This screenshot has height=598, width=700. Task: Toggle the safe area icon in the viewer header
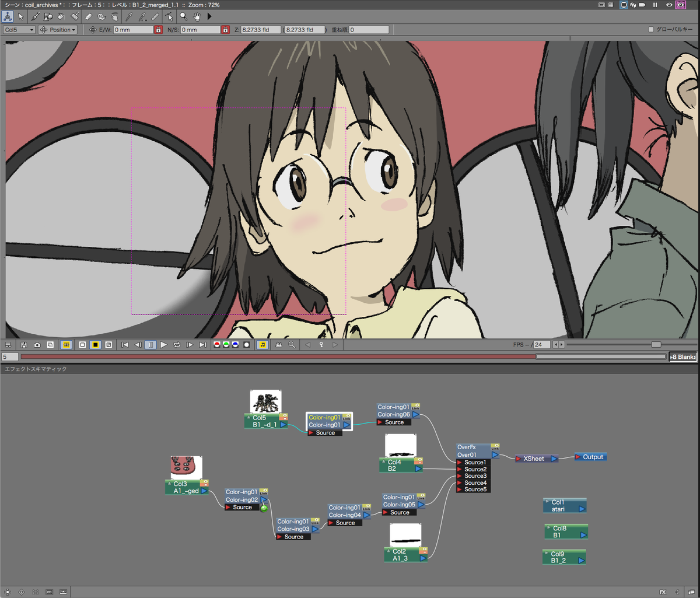pos(601,5)
